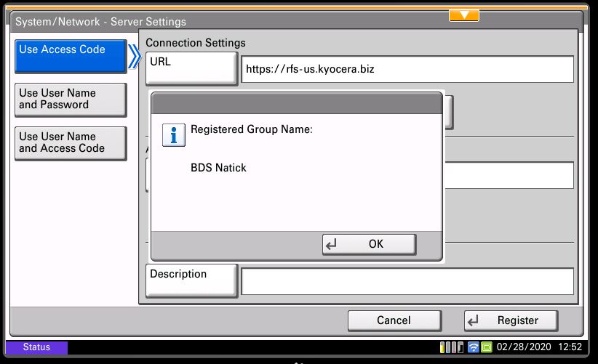The height and width of the screenshot is (364, 598).
Task: Click the URL label button
Action: point(191,68)
